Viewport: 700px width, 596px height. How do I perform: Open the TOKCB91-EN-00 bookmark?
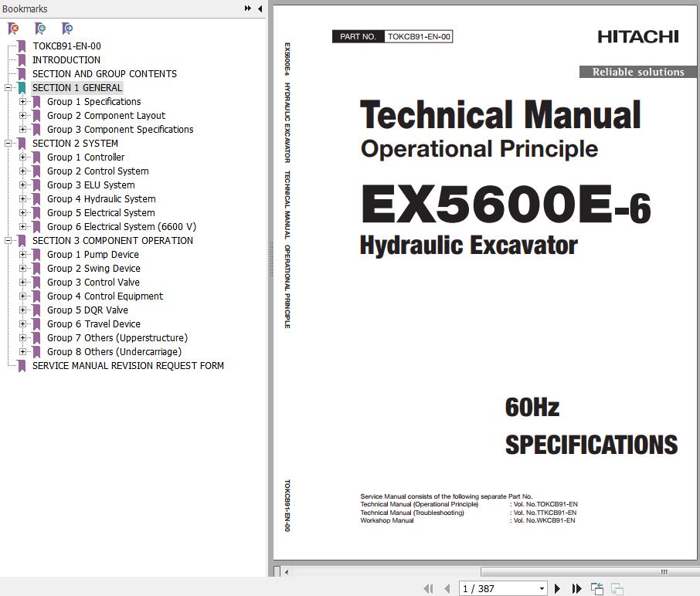point(66,46)
